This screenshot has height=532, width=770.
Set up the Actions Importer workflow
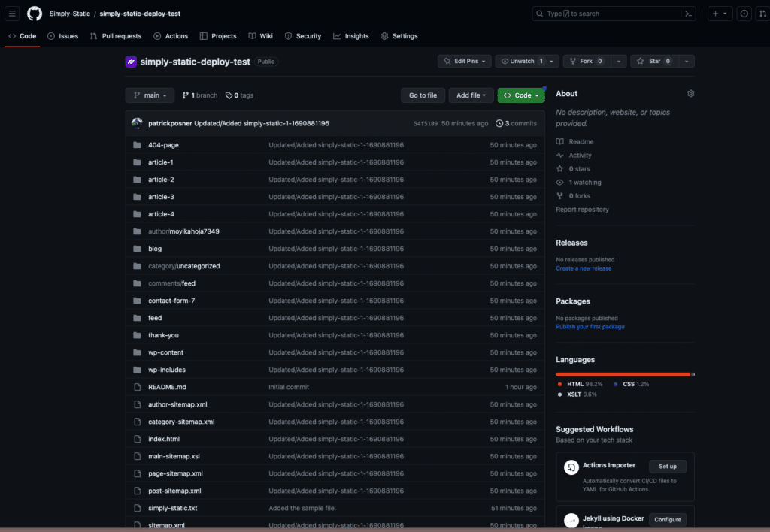[x=668, y=466]
